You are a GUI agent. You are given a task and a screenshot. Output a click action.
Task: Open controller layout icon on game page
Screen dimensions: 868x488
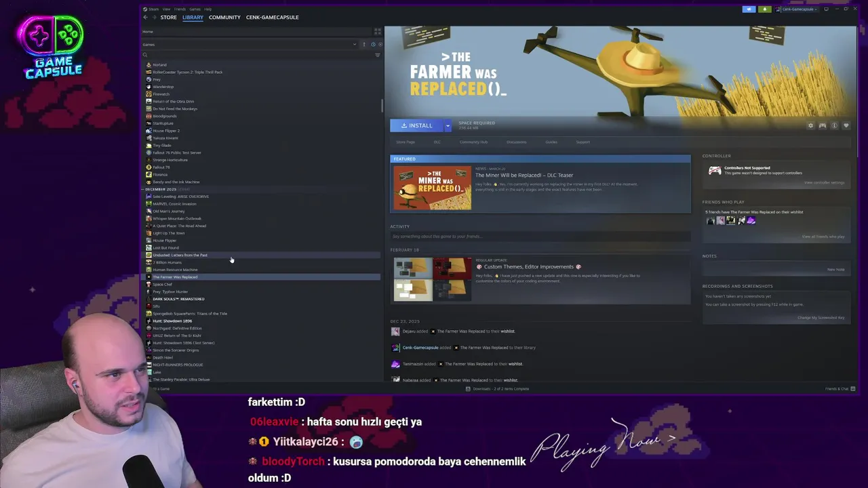coord(823,125)
